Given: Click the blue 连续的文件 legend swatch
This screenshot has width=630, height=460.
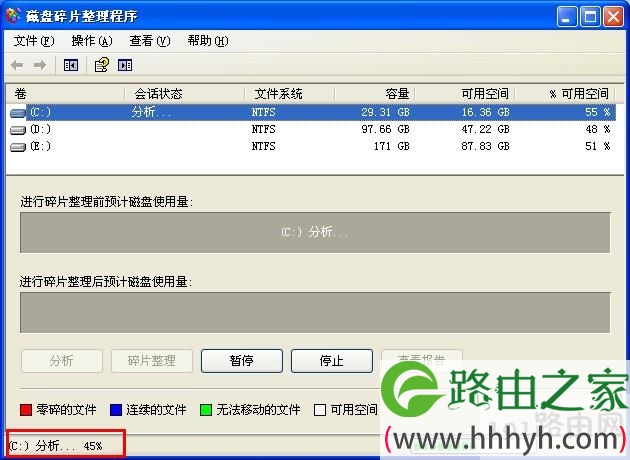Looking at the screenshot, I should [x=116, y=410].
